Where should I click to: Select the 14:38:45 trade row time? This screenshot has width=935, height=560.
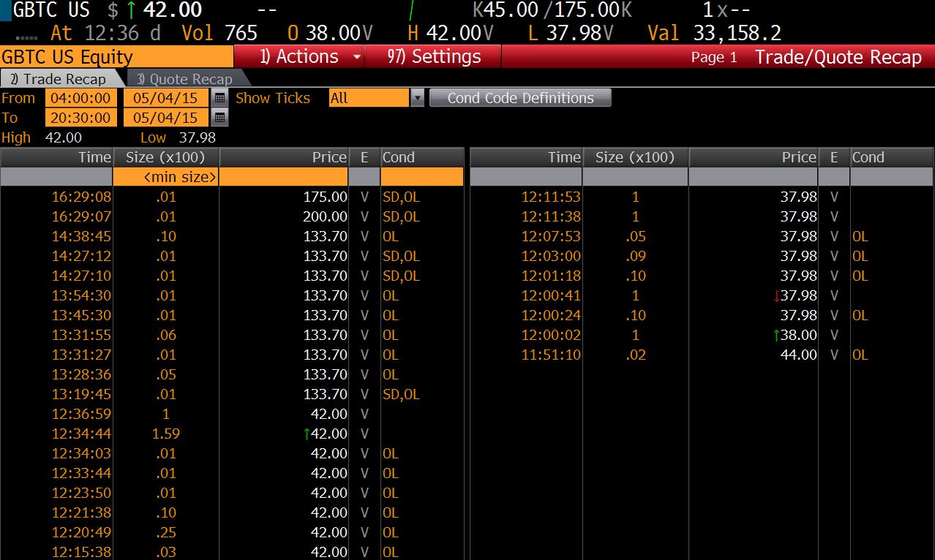pos(81,236)
